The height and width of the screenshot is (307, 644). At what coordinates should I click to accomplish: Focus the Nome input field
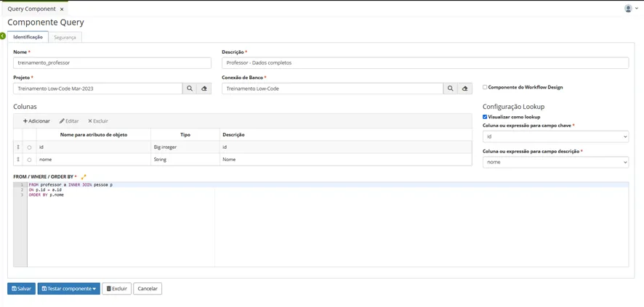click(x=112, y=63)
